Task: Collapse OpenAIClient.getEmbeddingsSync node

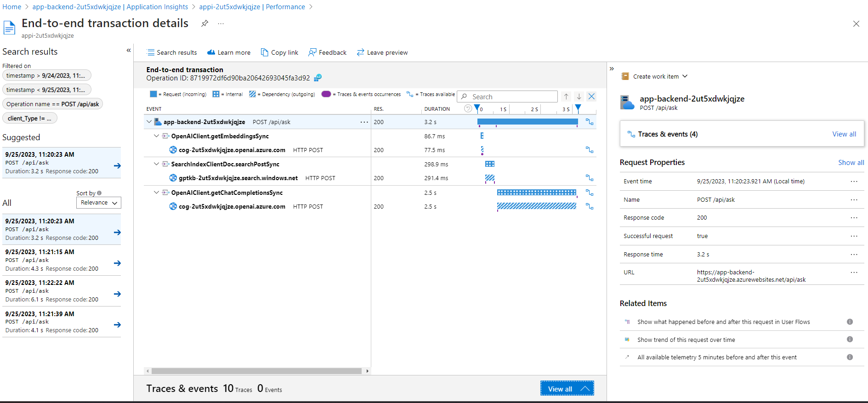Action: pyautogui.click(x=156, y=136)
